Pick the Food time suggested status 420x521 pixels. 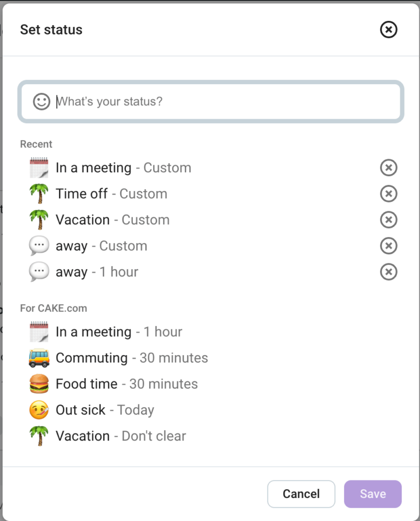tap(126, 384)
